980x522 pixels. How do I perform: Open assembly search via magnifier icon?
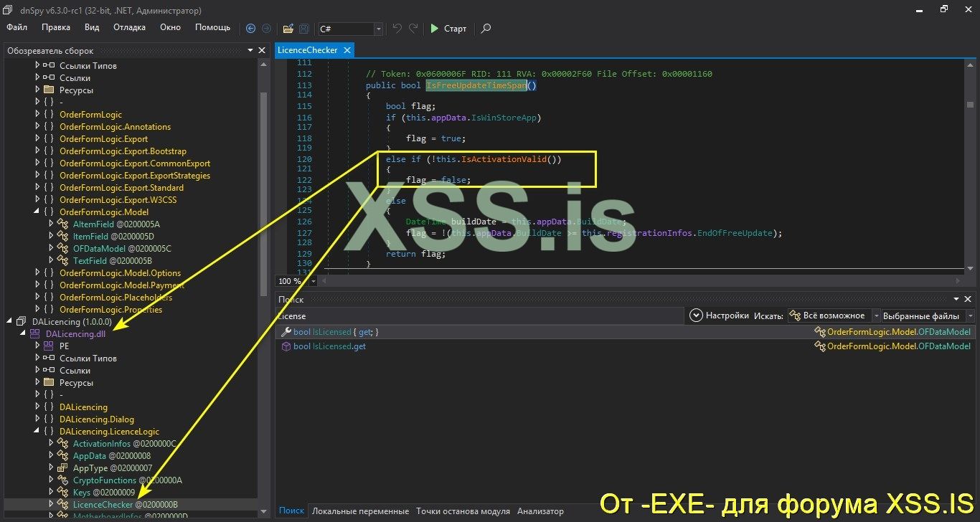(x=486, y=29)
